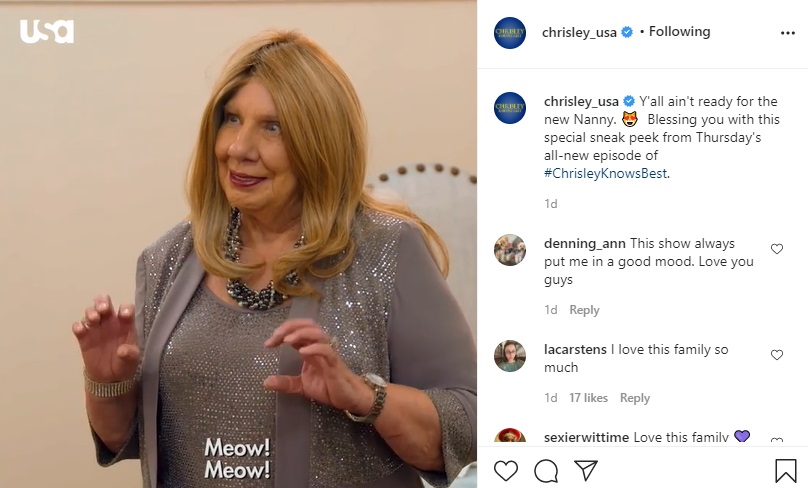Like denning_ann's comment heart

[777, 249]
